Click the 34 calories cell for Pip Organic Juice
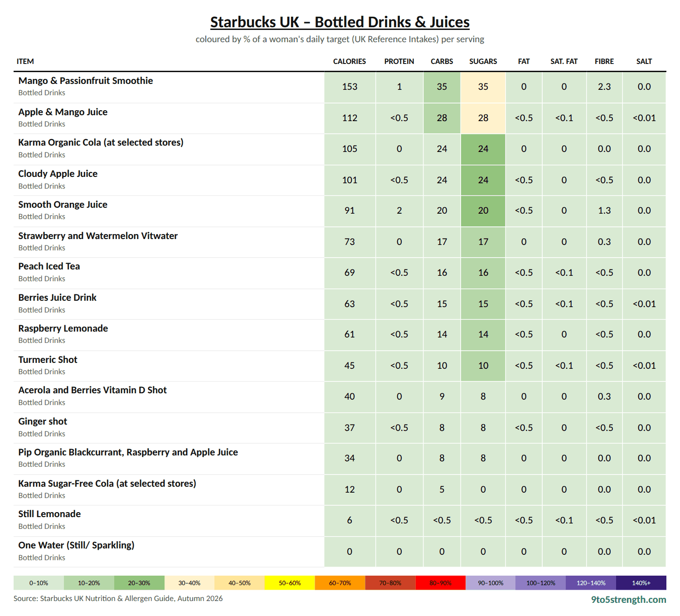Screen dimensions: 680x616 pos(350,458)
